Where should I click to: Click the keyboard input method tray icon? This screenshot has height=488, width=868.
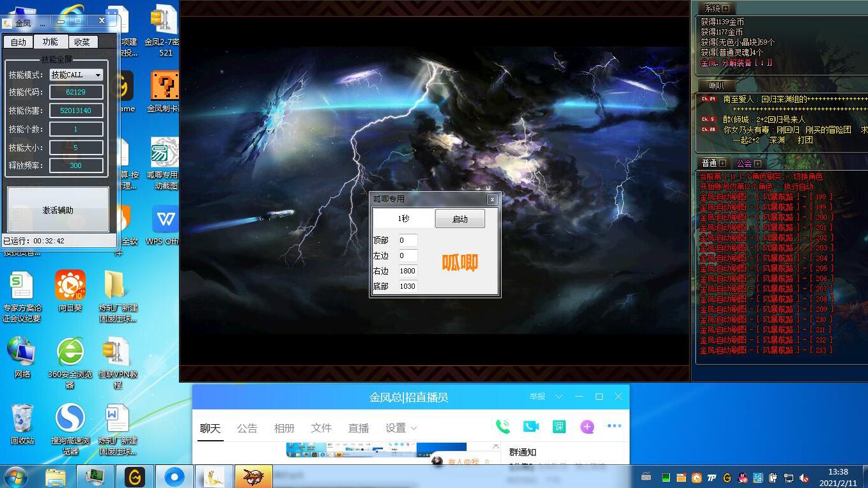click(646, 477)
